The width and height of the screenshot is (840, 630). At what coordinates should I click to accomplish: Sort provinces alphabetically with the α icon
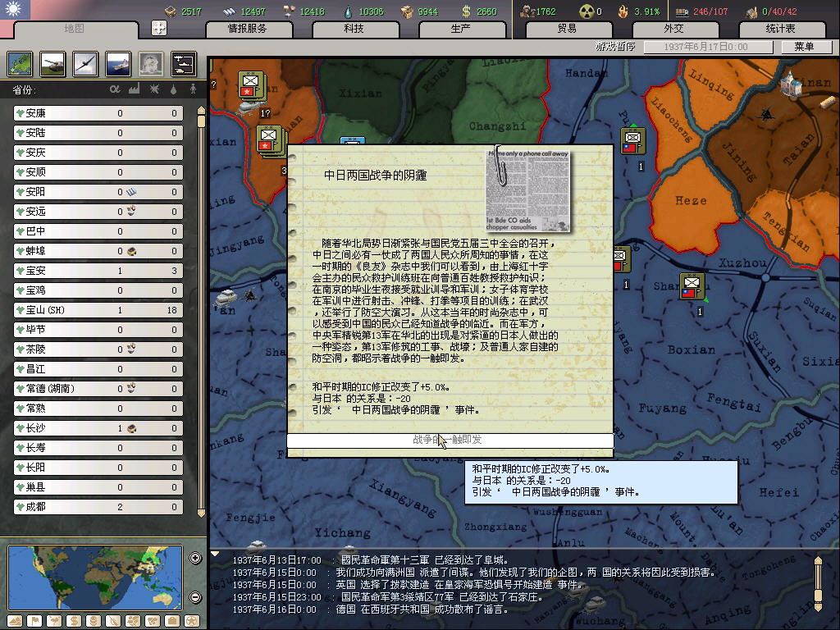point(115,89)
